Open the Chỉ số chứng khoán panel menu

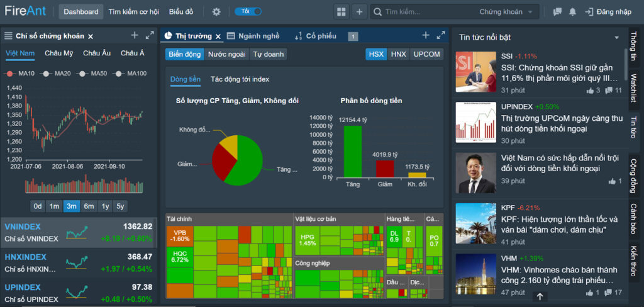click(x=8, y=36)
